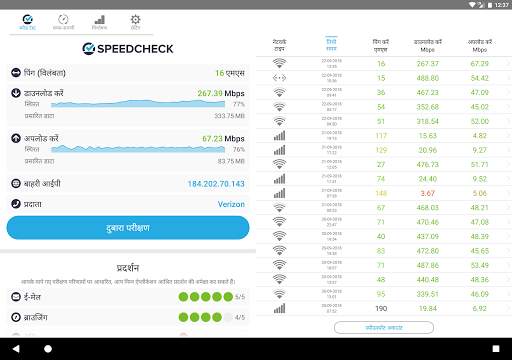
Task: Select the upload value 54.42
Action: click(x=480, y=78)
